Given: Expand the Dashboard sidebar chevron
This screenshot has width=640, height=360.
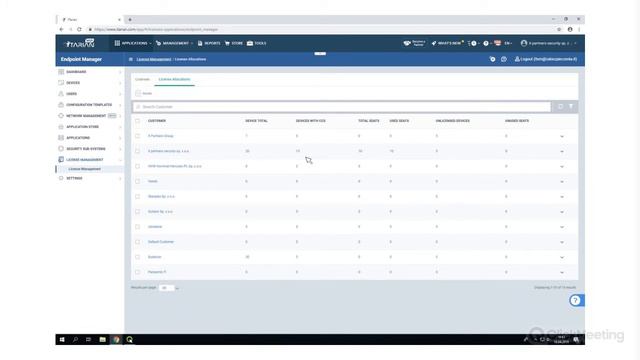Looking at the screenshot, I should point(120,72).
